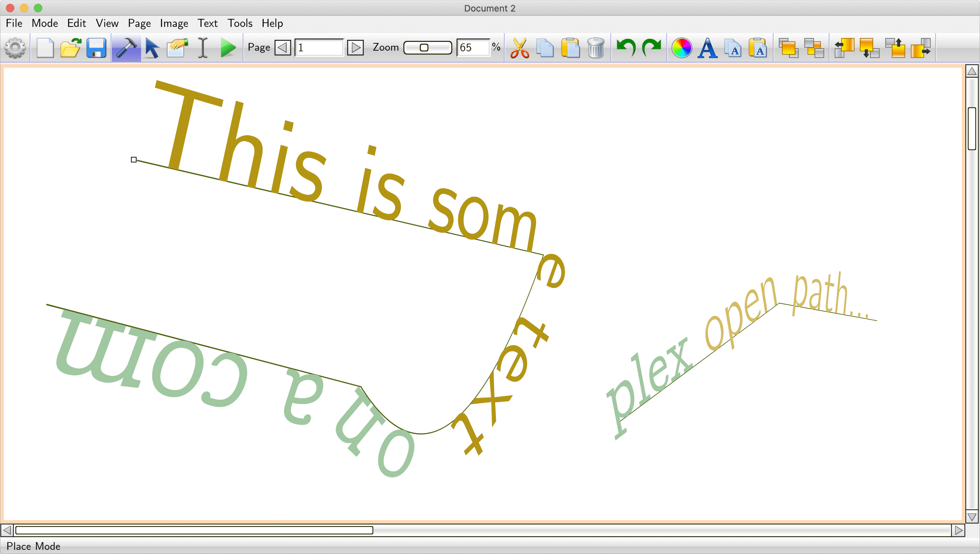The height and width of the screenshot is (554, 980).
Task: Open the Mode menu
Action: [x=44, y=23]
